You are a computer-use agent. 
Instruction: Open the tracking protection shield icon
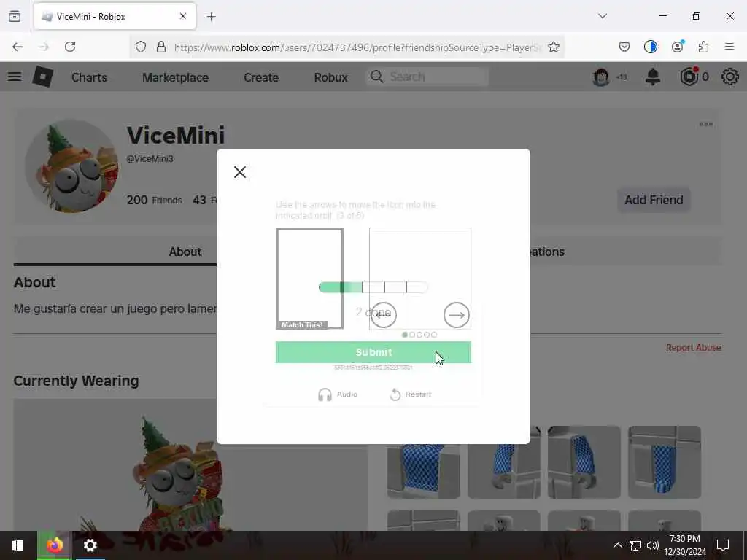pyautogui.click(x=141, y=47)
